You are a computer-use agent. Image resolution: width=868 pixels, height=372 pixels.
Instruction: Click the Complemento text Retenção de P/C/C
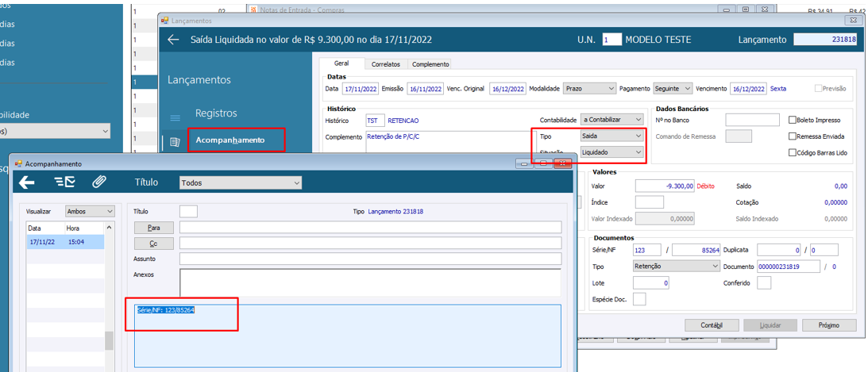(392, 136)
